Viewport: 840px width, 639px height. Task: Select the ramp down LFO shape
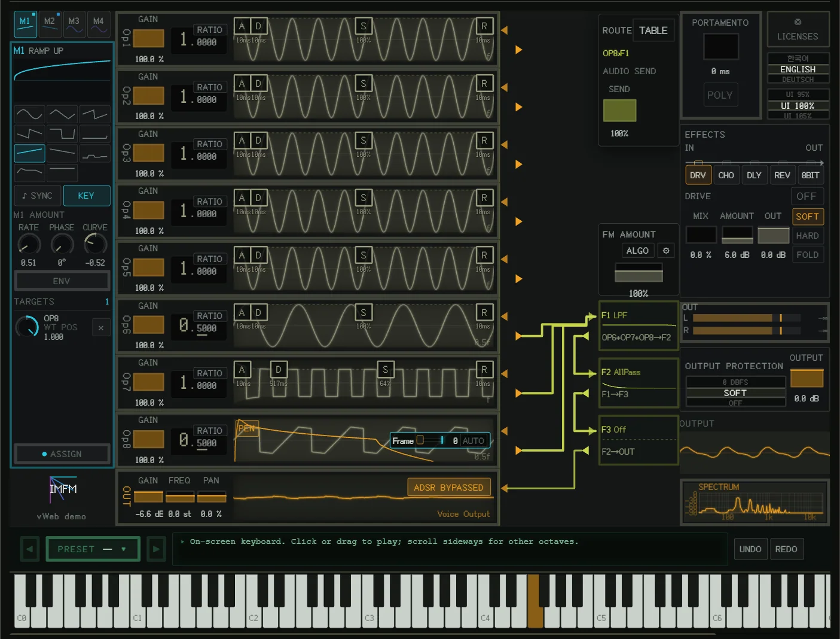(62, 153)
